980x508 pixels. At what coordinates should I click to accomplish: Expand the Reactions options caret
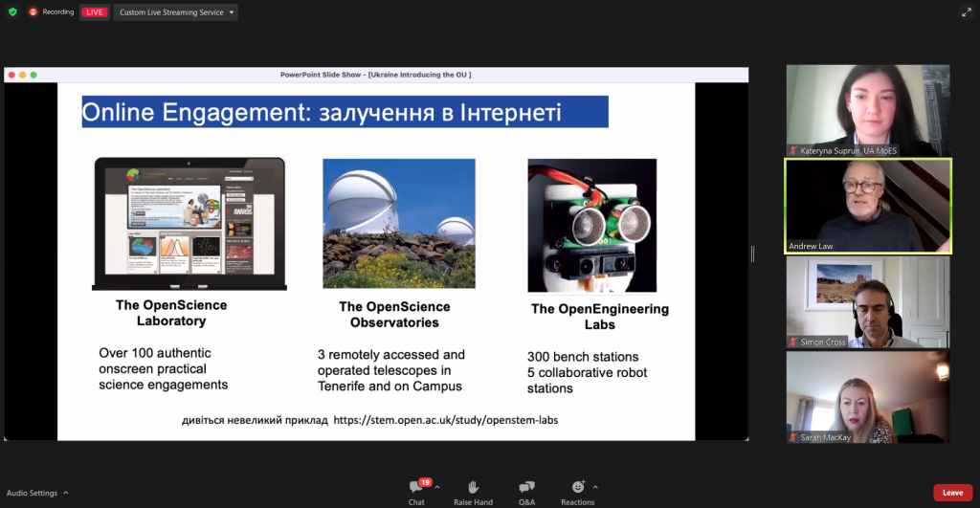595,487
